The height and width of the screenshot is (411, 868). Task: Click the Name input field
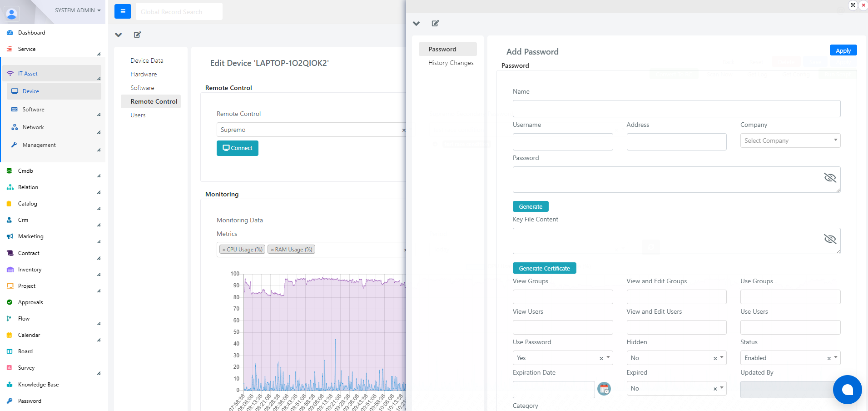[676, 109]
